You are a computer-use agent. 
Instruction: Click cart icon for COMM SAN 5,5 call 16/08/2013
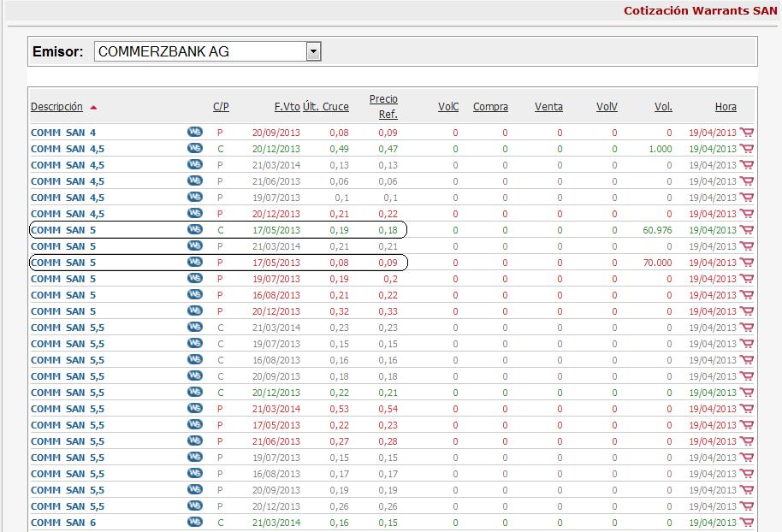[x=747, y=360]
